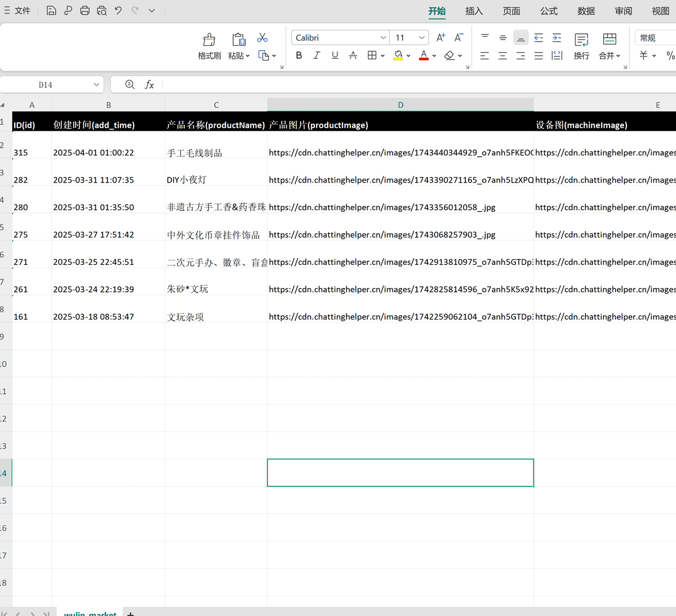Toggle Italic formatting
The image size is (676, 616).
coord(317,55)
